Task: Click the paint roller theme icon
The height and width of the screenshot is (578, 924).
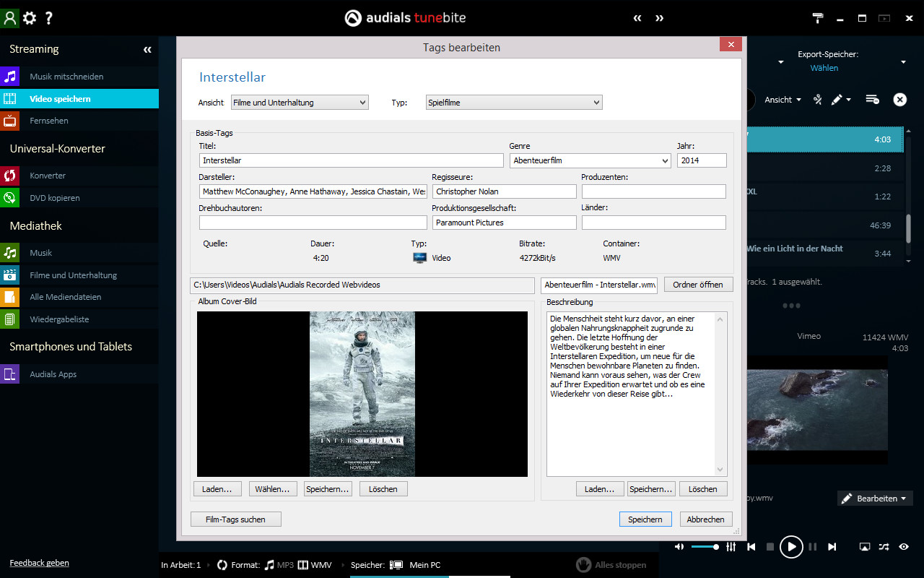Action: pos(818,18)
